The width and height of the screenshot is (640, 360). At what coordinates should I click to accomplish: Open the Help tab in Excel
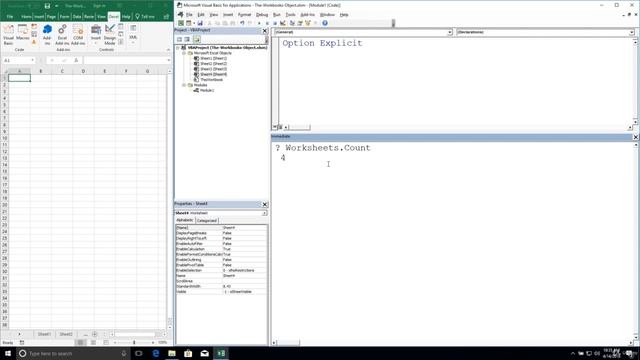(126, 17)
